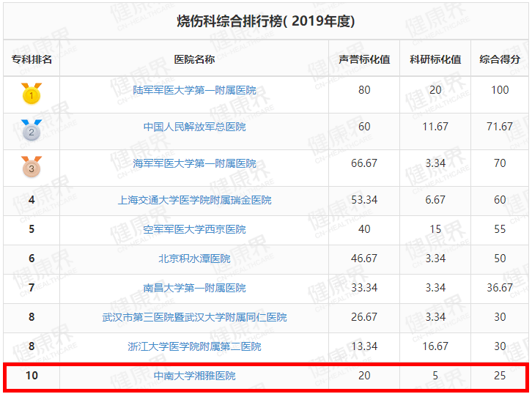Click the 专科排名 column header

click(32, 59)
